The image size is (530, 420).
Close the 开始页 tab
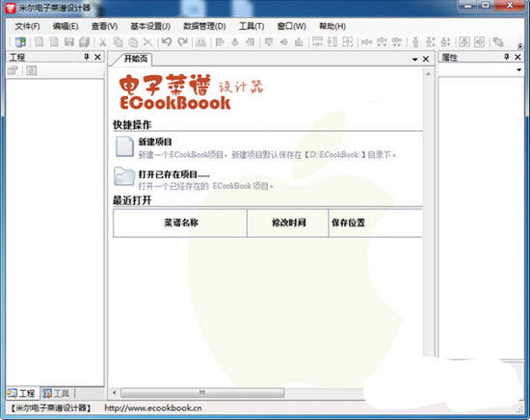[x=426, y=59]
